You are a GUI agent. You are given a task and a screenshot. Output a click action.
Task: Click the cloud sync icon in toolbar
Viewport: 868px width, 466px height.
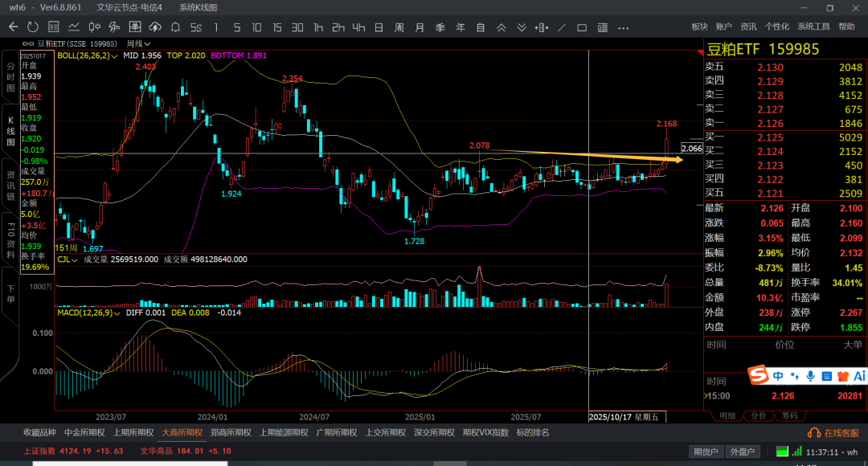(x=155, y=27)
